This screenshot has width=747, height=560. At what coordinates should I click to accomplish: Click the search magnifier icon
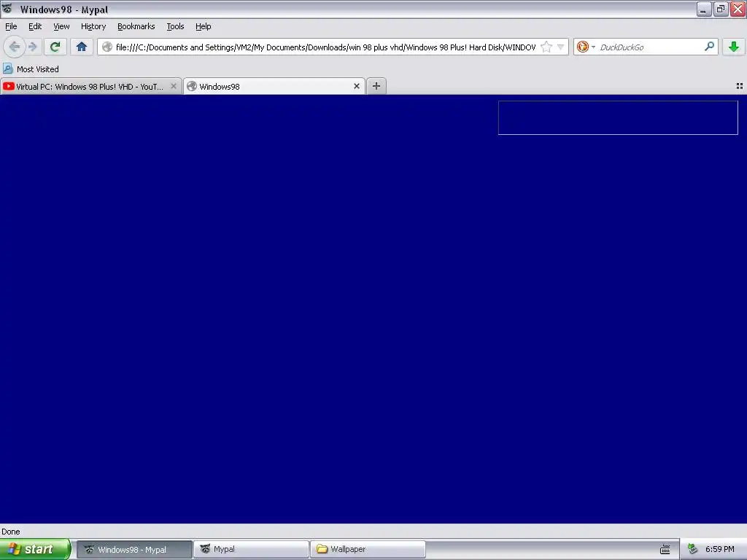709,46
